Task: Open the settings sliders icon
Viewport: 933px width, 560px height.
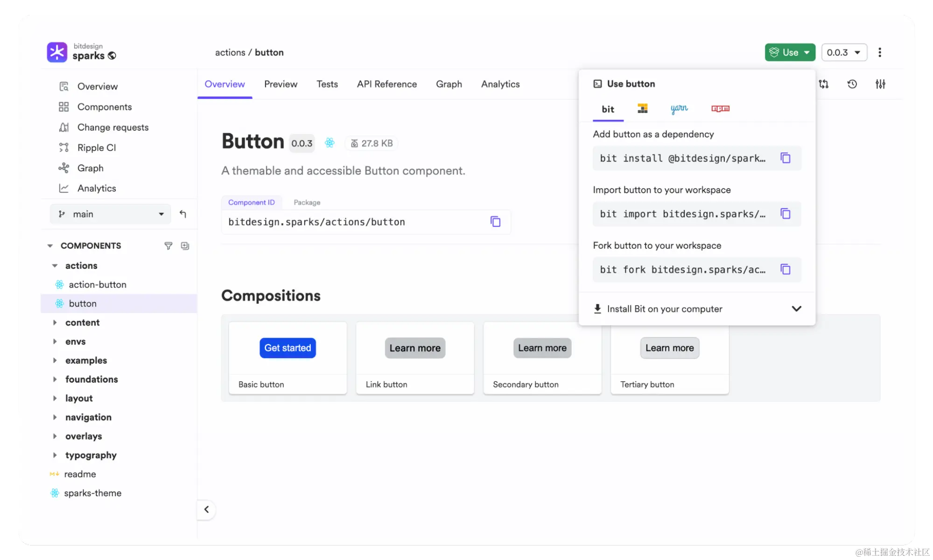Action: click(880, 84)
